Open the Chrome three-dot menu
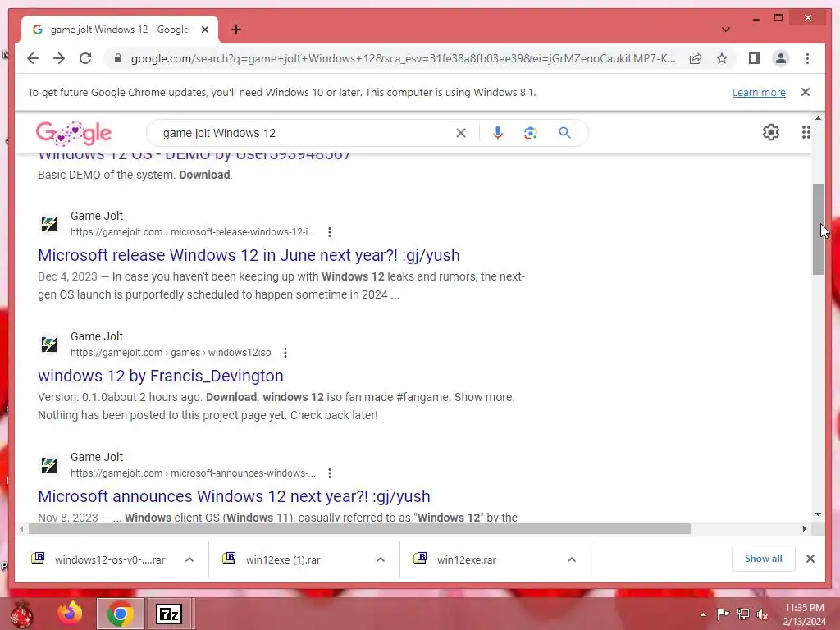 tap(807, 58)
